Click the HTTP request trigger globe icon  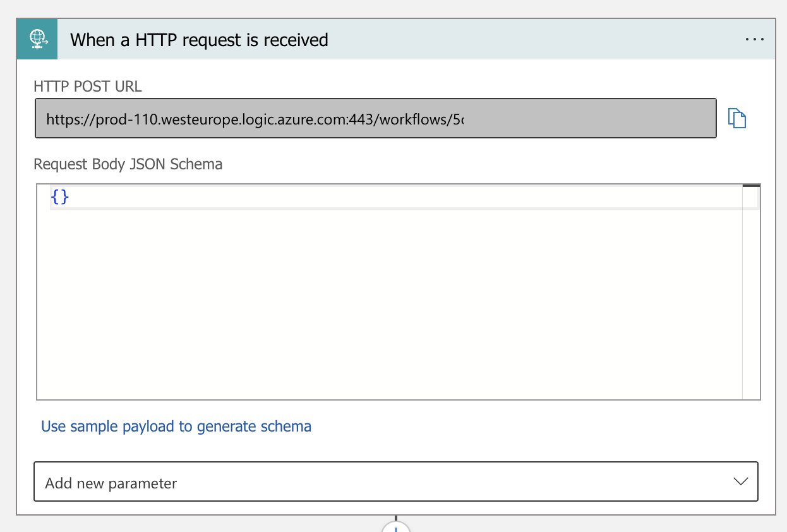[x=37, y=40]
